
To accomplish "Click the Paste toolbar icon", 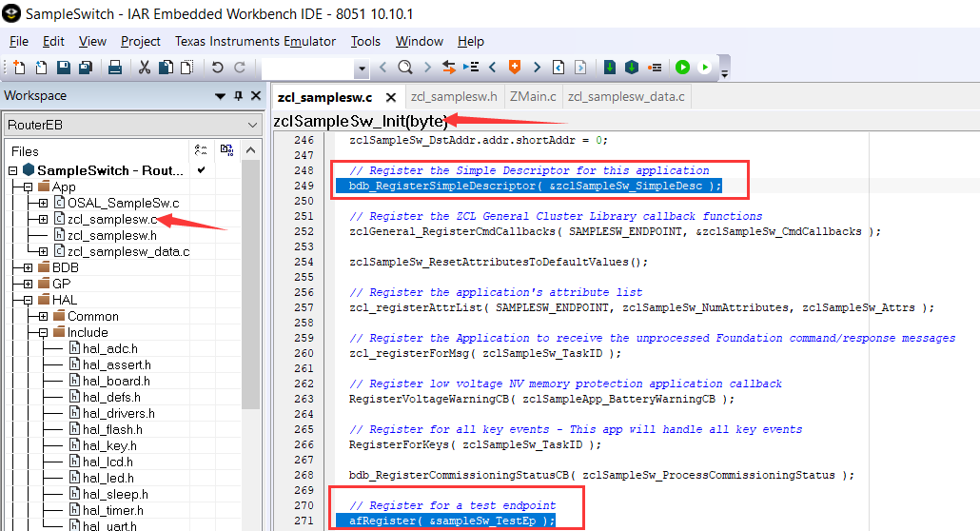I will [x=186, y=67].
